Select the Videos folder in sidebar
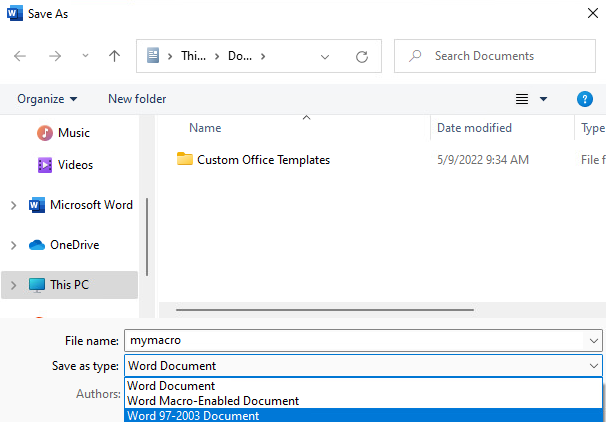The image size is (606, 422). [x=75, y=165]
